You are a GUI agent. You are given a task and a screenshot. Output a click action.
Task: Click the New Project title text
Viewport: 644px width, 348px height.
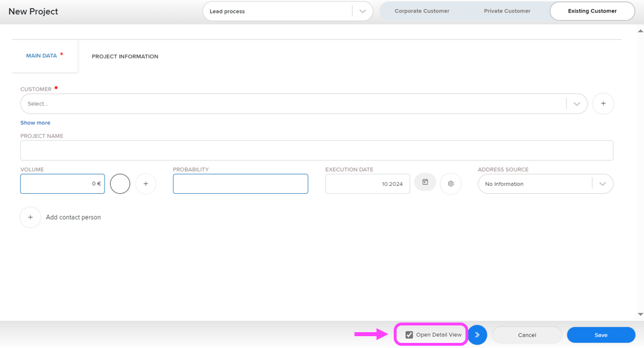(33, 11)
